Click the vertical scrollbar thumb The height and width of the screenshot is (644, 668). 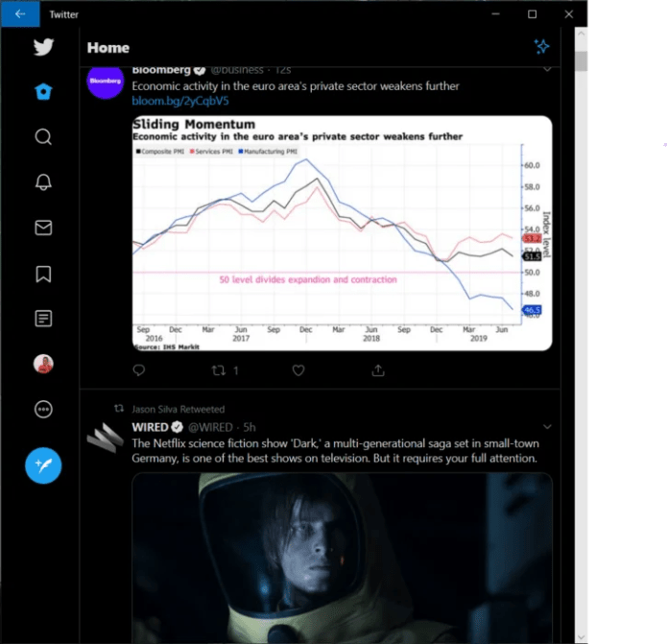click(581, 61)
